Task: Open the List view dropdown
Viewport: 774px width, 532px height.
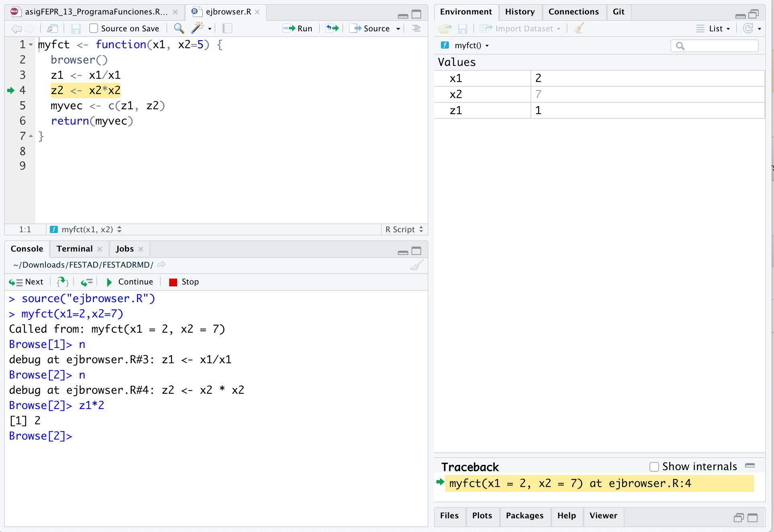Action: click(x=713, y=29)
